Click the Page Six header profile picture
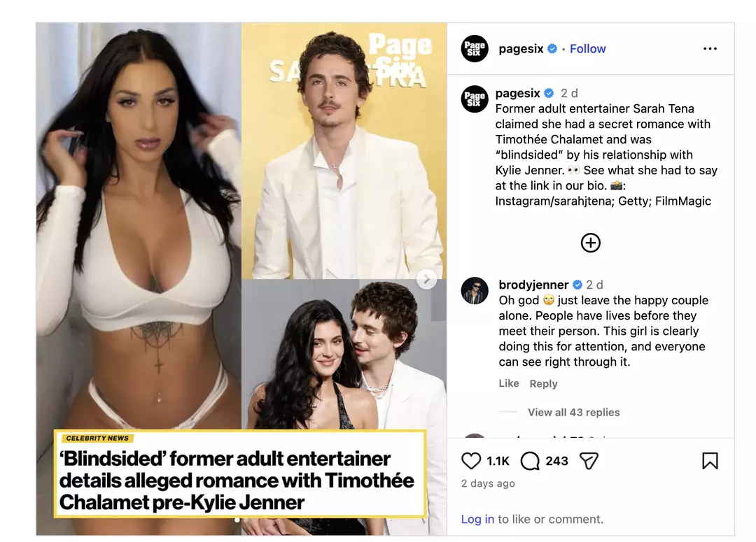This screenshot has height=542, width=756. pos(475,49)
